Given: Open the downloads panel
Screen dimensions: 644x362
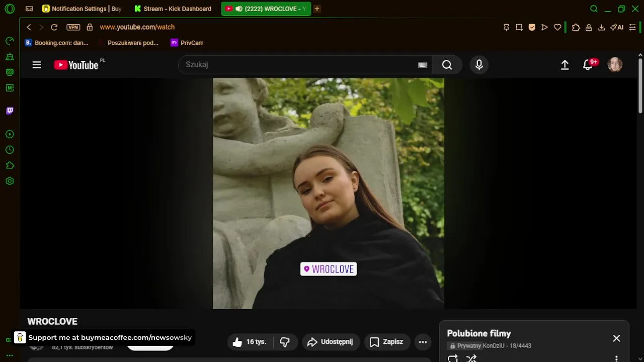Looking at the screenshot, I should coord(601,27).
